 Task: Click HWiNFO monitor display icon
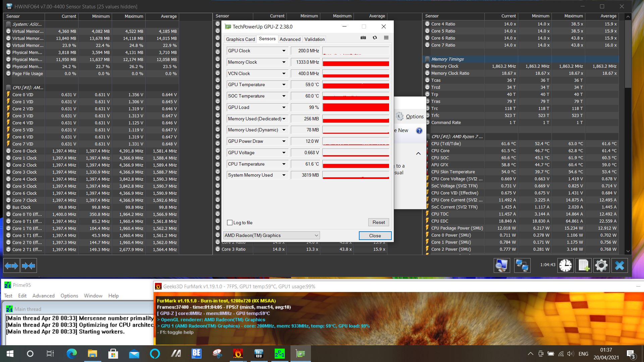pos(502,265)
